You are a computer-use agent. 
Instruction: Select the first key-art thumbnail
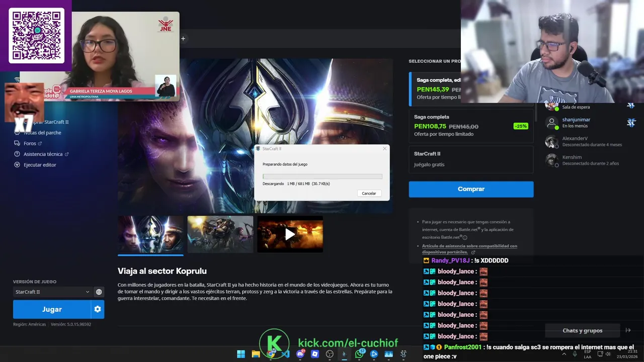[151, 234]
